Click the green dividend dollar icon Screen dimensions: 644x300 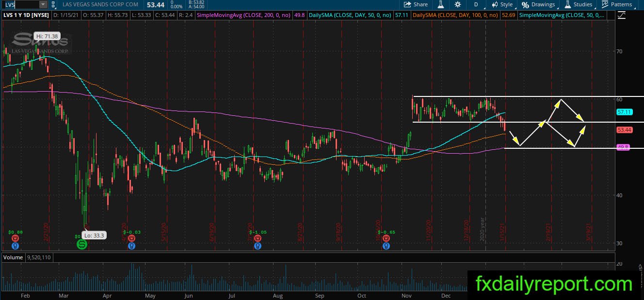82,244
